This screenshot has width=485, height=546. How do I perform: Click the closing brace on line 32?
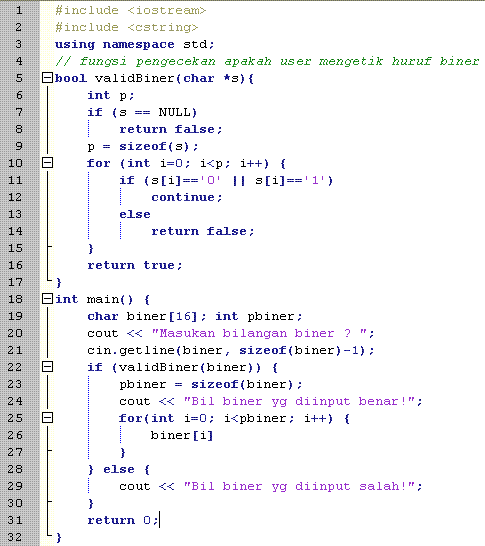(x=59, y=537)
